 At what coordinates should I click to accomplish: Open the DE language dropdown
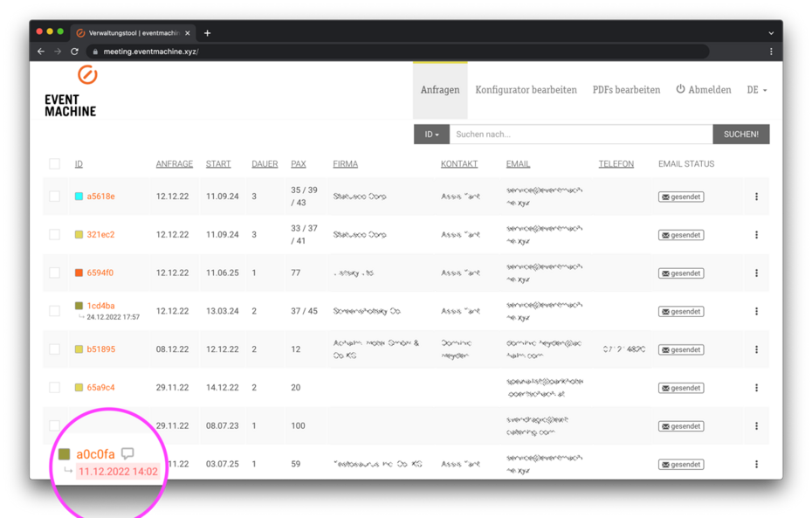[x=756, y=88]
